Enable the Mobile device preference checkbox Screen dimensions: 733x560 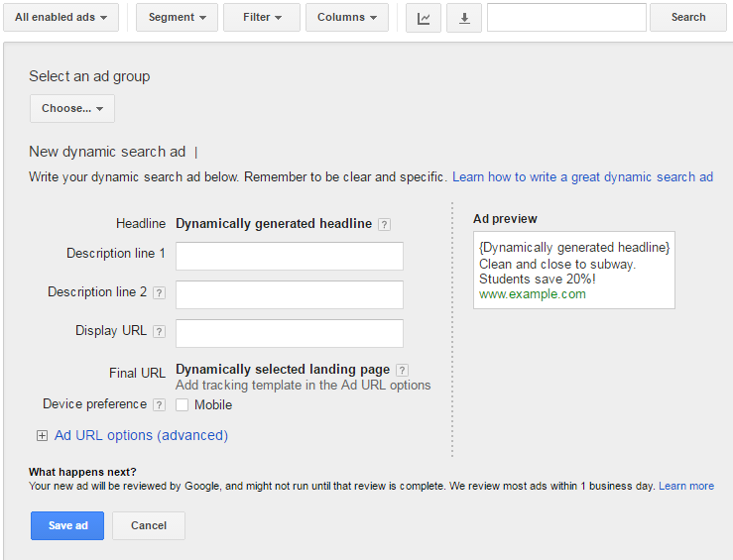tap(183, 404)
